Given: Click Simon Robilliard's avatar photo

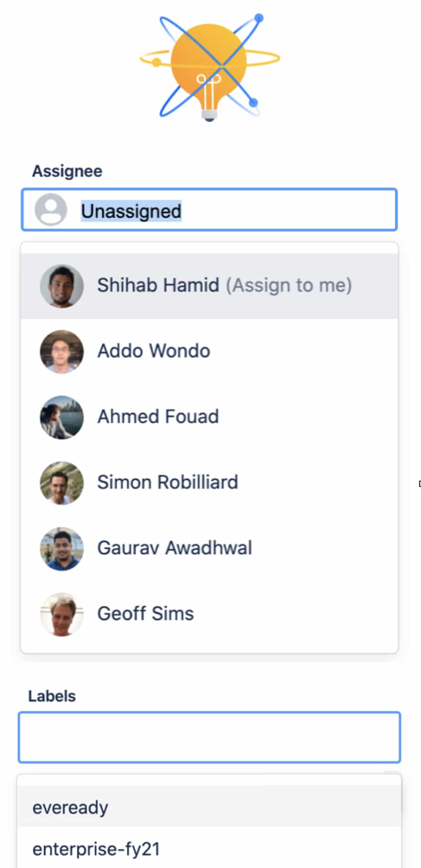Looking at the screenshot, I should coord(62,483).
